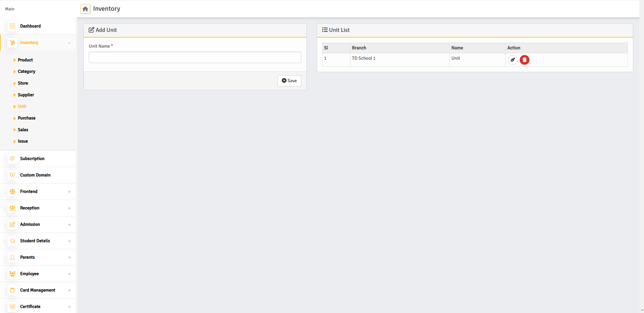Click the home icon beside Inventory title
Screen dimensions: 644x313
coord(85,9)
